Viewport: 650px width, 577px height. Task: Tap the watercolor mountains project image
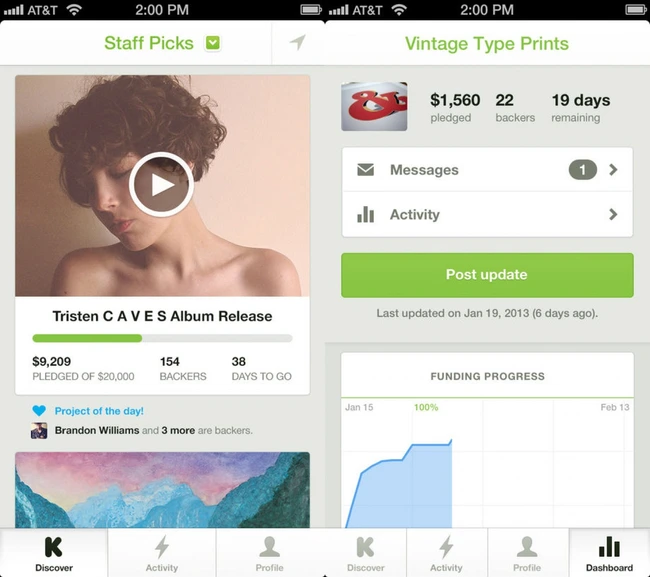pos(162,490)
